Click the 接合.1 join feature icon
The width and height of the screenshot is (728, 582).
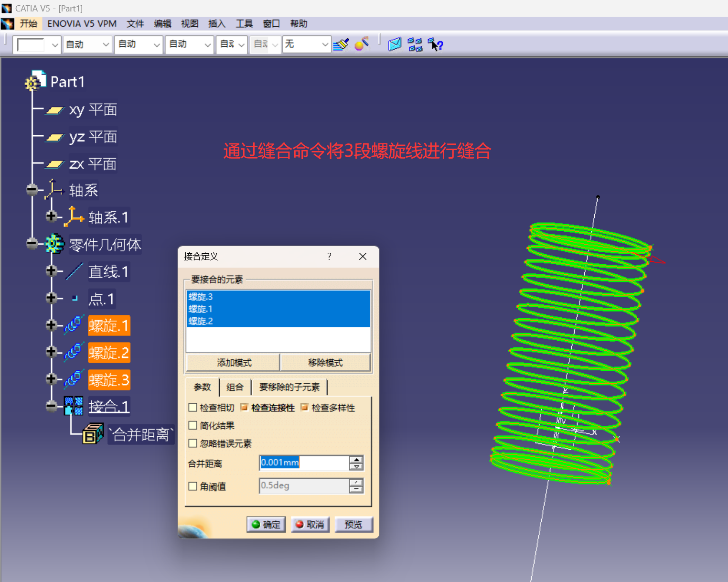point(74,406)
